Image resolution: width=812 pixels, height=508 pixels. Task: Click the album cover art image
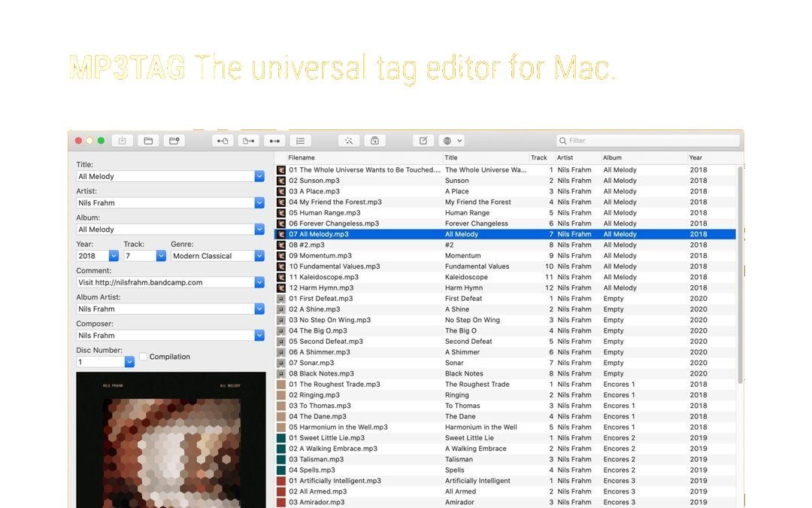(x=171, y=440)
